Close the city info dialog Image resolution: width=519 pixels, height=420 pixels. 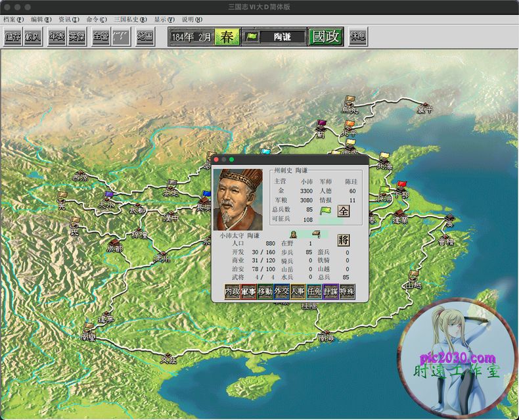coord(217,160)
